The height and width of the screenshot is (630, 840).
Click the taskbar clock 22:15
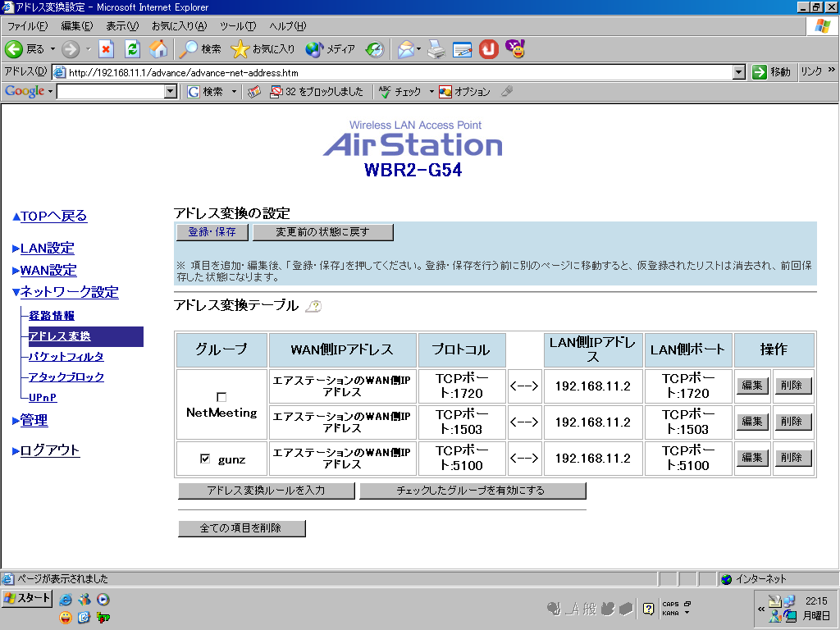[x=816, y=601]
